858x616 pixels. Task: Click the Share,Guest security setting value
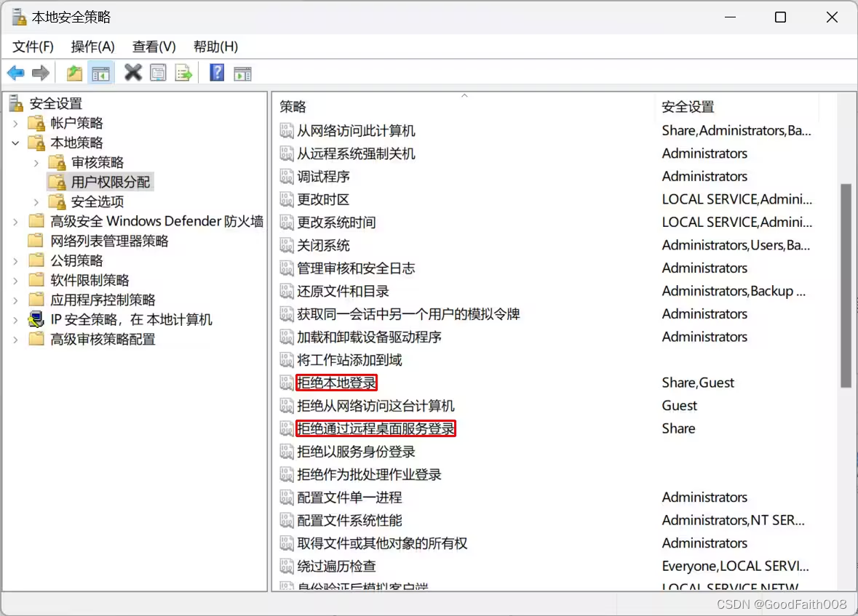pos(698,383)
